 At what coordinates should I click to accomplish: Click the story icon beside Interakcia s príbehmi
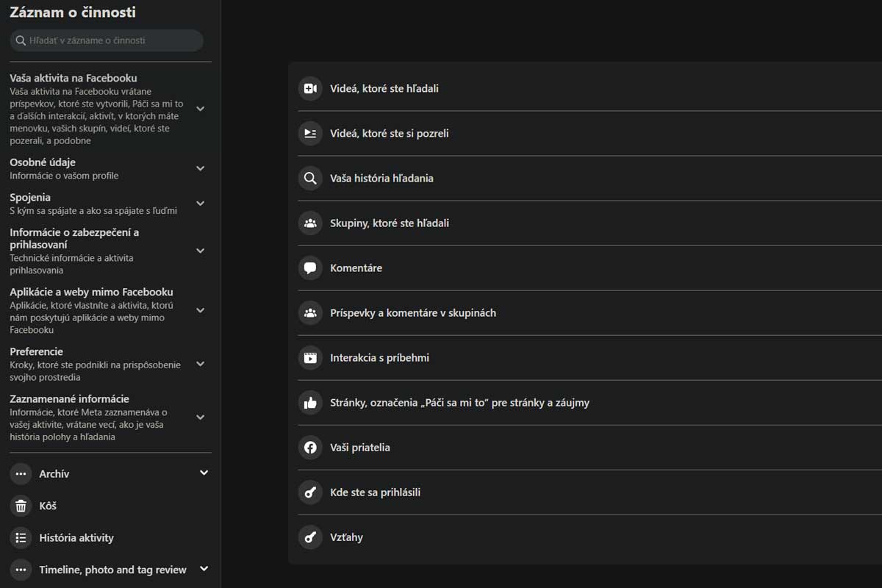point(310,358)
